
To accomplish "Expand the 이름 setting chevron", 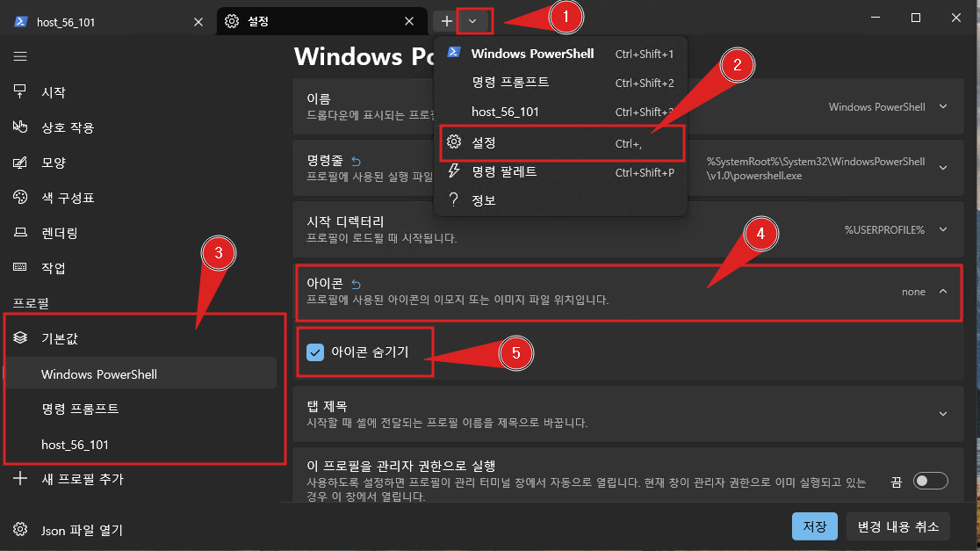I will point(943,106).
